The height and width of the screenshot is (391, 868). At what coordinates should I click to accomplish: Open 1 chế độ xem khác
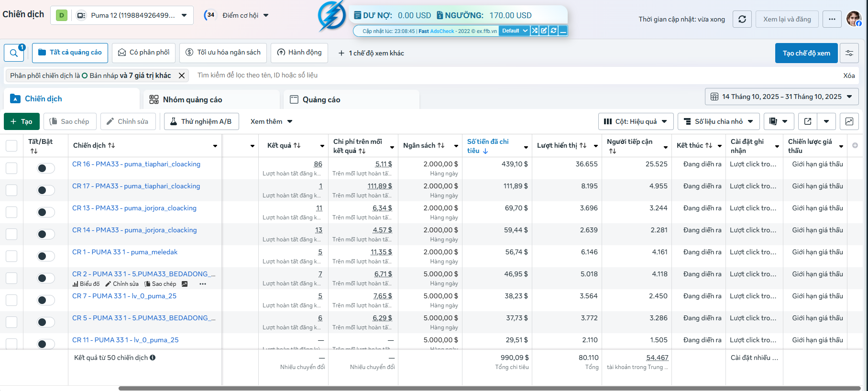[x=371, y=53]
